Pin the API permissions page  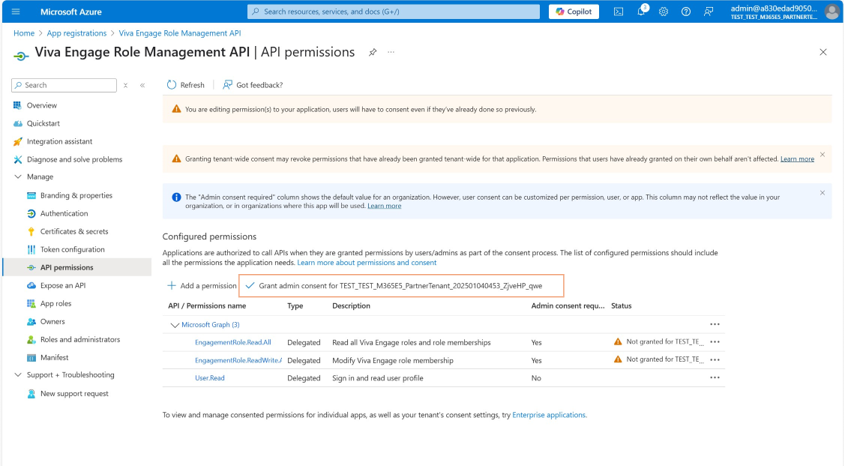tap(372, 52)
